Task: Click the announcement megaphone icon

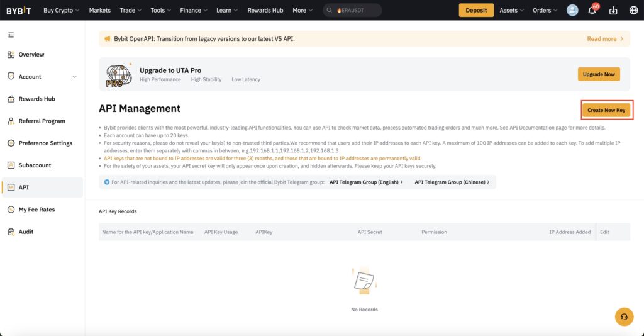Action: coord(107,38)
